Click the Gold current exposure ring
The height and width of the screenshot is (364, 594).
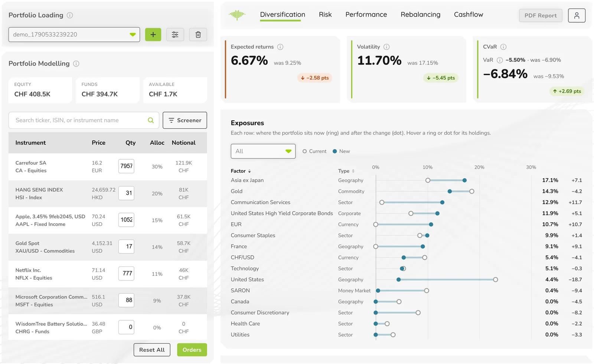[x=471, y=191]
